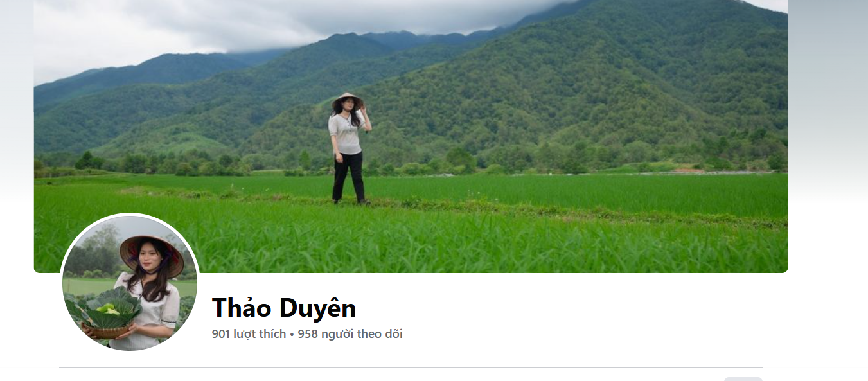
Task: Open the cover photo of rice field
Action: pyautogui.click(x=411, y=136)
